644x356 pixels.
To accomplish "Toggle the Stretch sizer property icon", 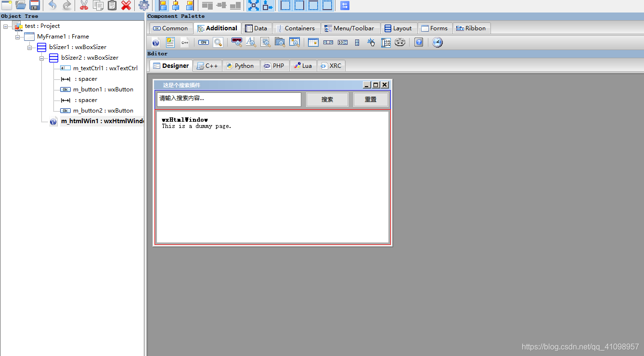I will 268,6.
